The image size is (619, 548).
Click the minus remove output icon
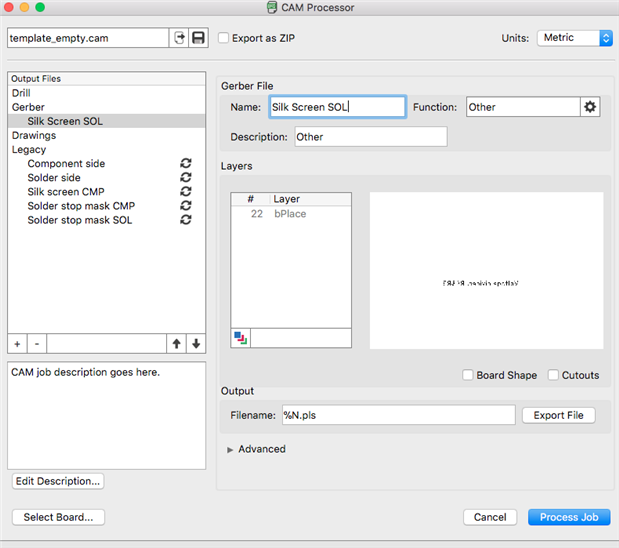[37, 344]
